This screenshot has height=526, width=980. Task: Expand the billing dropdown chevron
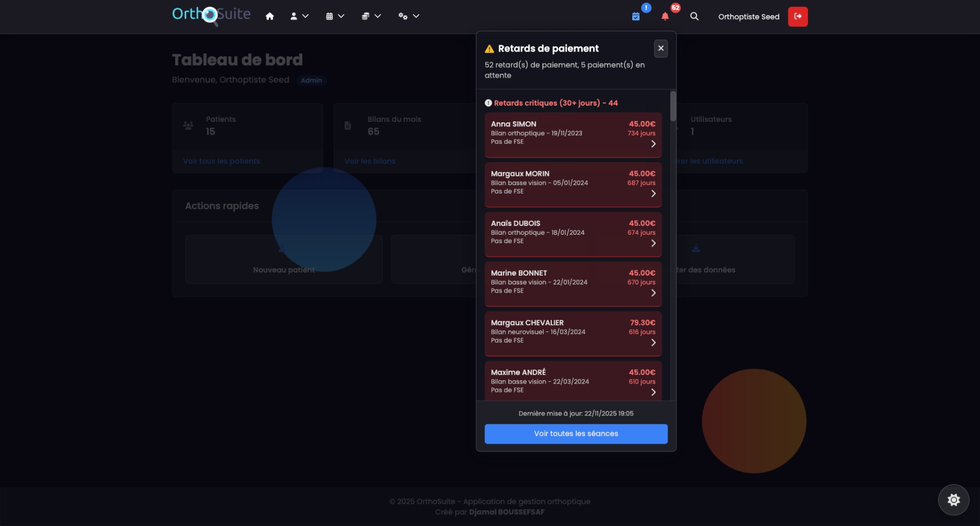coord(378,16)
